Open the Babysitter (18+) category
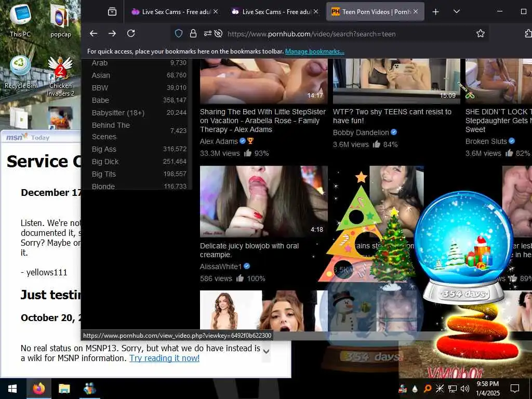Viewport: 532px width, 399px height. [x=118, y=113]
